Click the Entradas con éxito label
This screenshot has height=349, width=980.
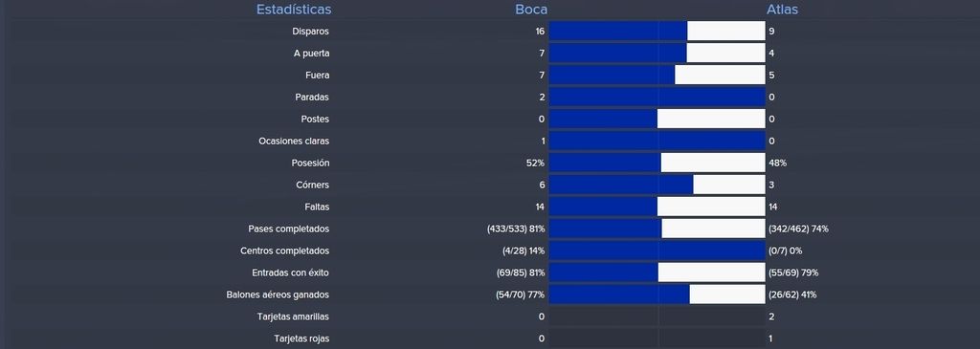[x=291, y=273]
